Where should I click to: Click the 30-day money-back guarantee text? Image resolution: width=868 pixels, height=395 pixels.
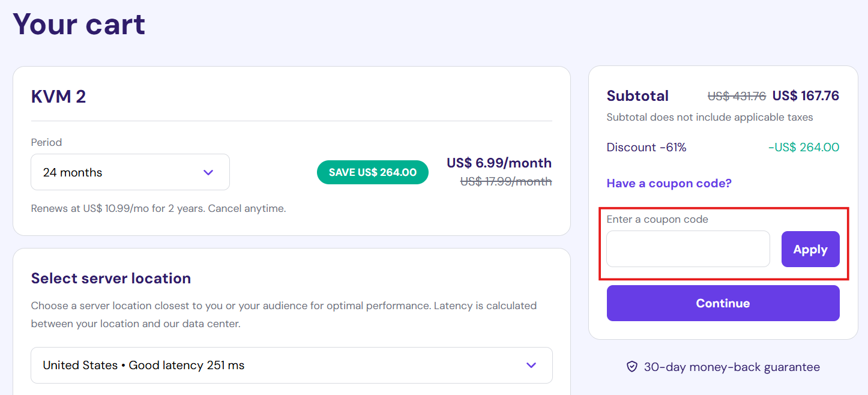pos(732,367)
